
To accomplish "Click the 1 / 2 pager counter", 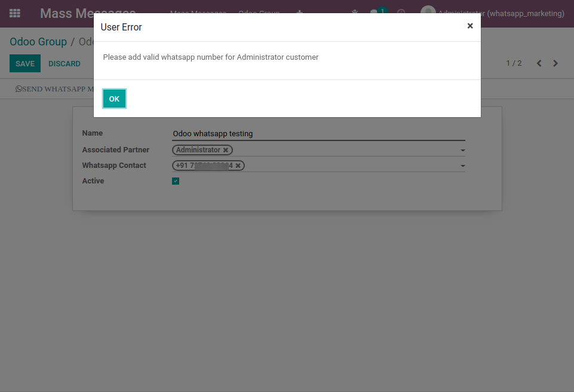I will pyautogui.click(x=514, y=63).
